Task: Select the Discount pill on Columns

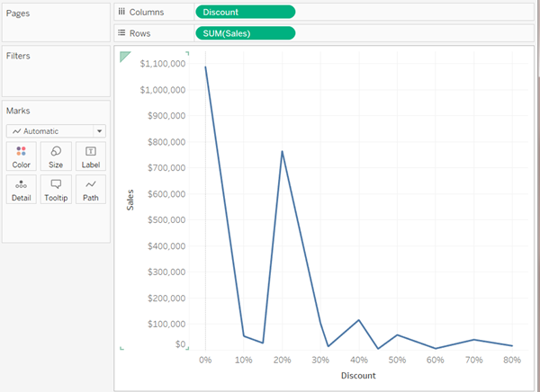Action: click(x=245, y=12)
